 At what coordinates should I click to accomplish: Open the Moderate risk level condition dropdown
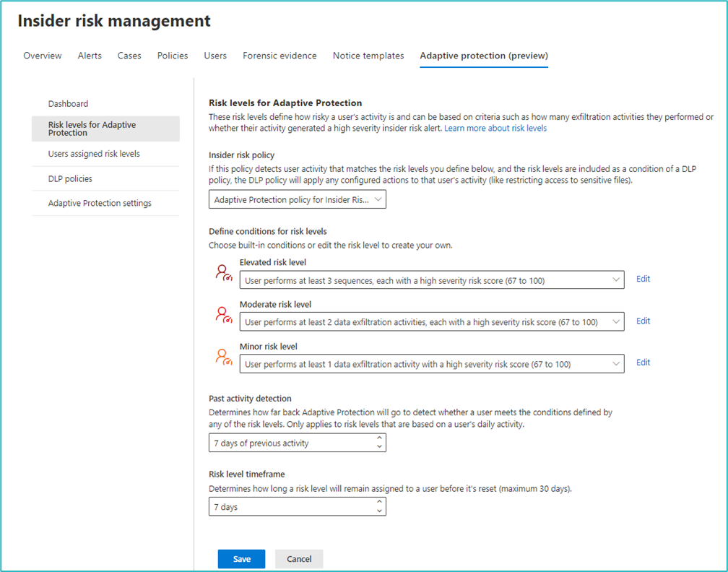(x=617, y=321)
